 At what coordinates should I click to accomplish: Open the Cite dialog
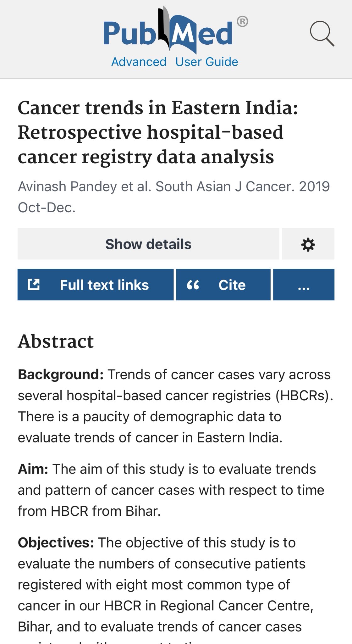point(223,285)
